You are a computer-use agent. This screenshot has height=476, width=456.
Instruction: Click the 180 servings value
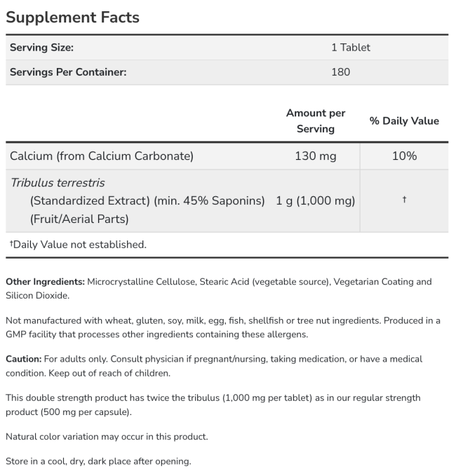tap(340, 72)
